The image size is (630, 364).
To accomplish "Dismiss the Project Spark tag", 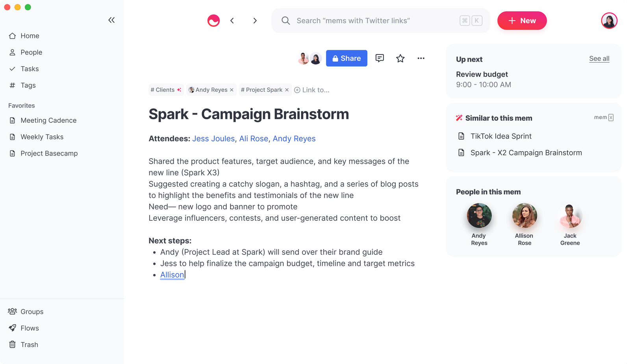I will 287,90.
